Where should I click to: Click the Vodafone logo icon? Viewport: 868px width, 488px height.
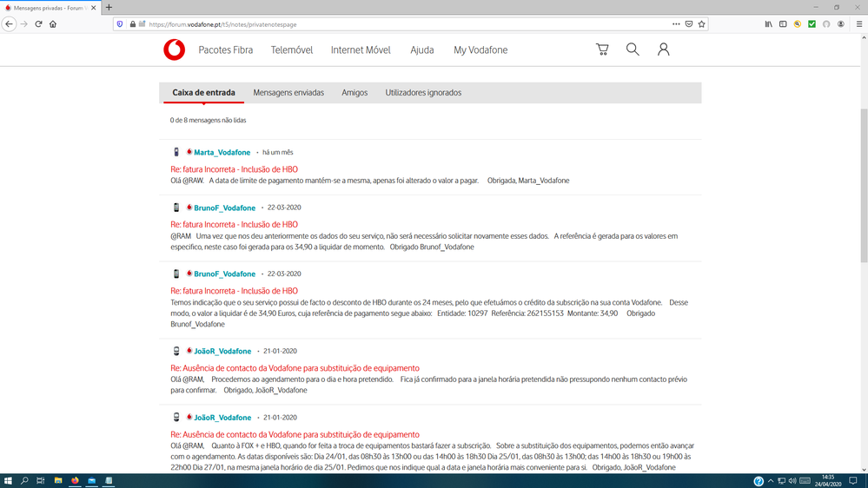174,50
